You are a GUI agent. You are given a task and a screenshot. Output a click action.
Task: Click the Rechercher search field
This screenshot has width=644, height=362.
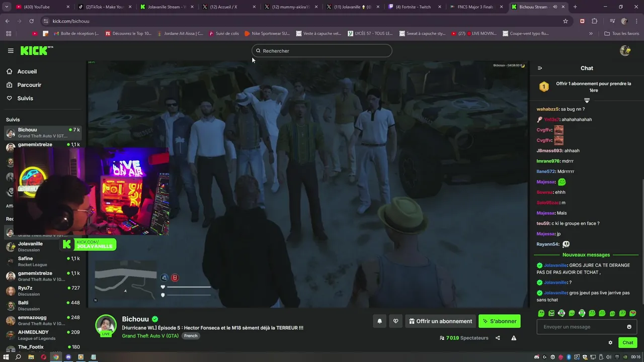(322, 51)
